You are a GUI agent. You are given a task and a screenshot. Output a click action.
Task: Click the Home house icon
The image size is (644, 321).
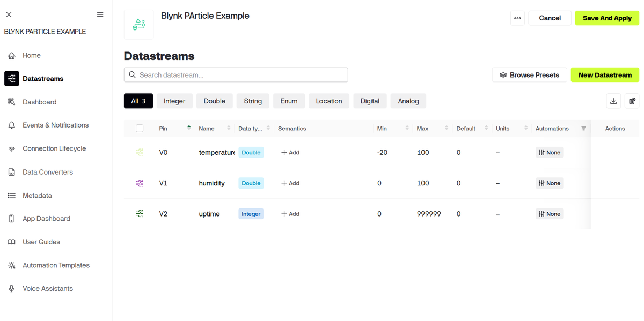[12, 56]
